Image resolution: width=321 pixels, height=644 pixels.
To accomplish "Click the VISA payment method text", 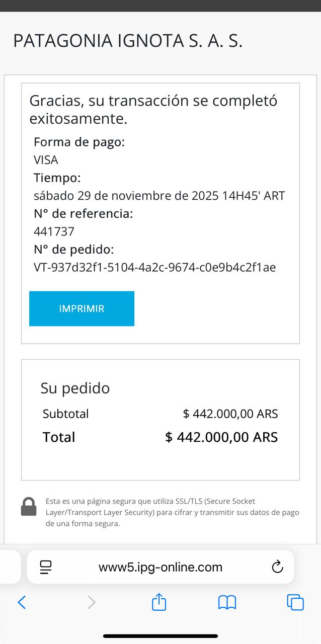I will (46, 160).
